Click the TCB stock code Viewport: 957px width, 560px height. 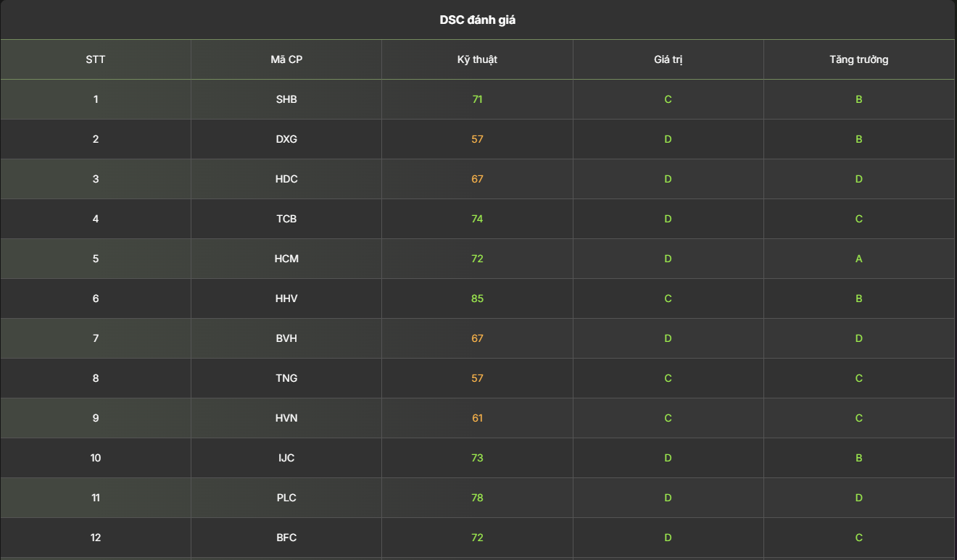point(286,219)
